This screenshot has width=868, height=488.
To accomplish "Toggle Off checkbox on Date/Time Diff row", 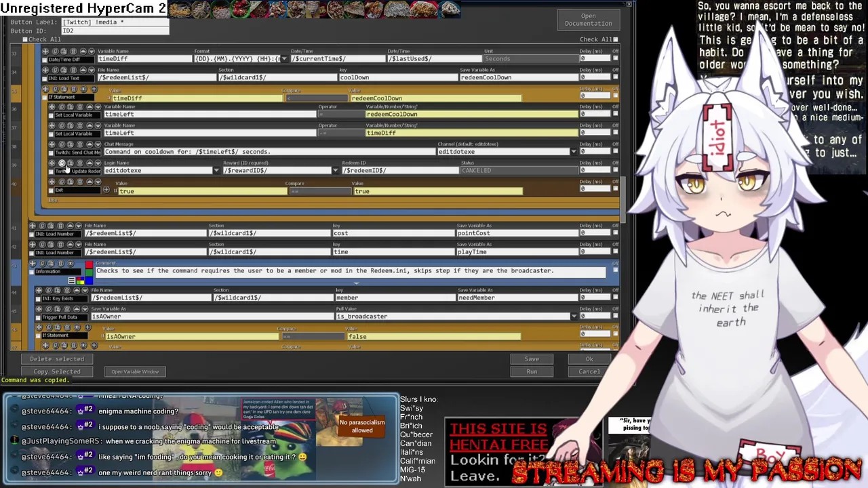I will tap(616, 58).
